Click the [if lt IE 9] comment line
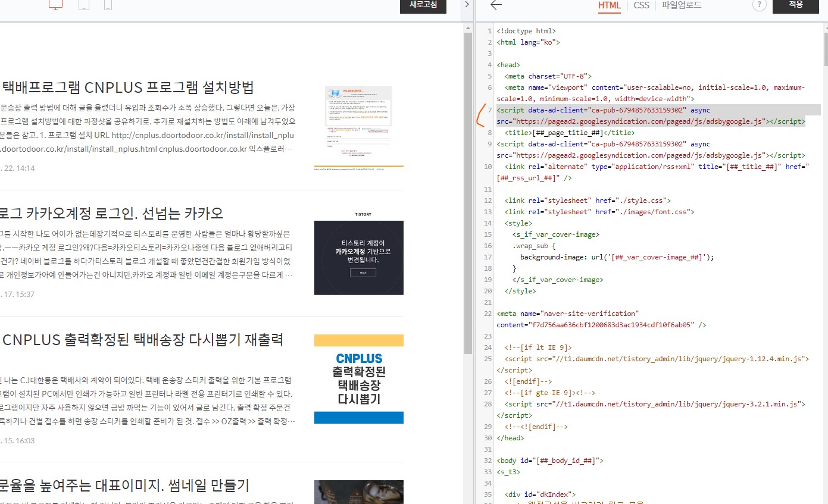The width and height of the screenshot is (828, 504). pyautogui.click(x=538, y=348)
